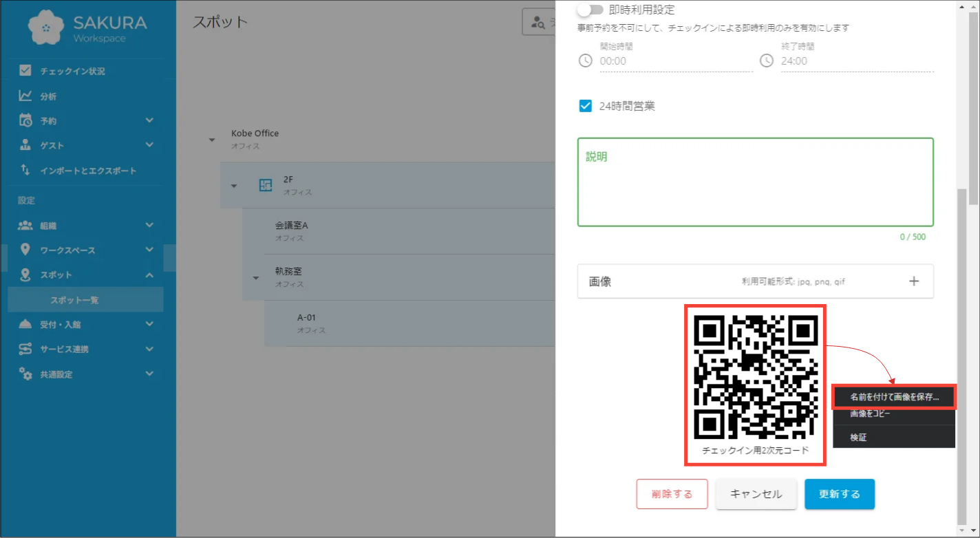Click into the 説明 text area
The width and height of the screenshot is (980, 538).
tap(756, 182)
